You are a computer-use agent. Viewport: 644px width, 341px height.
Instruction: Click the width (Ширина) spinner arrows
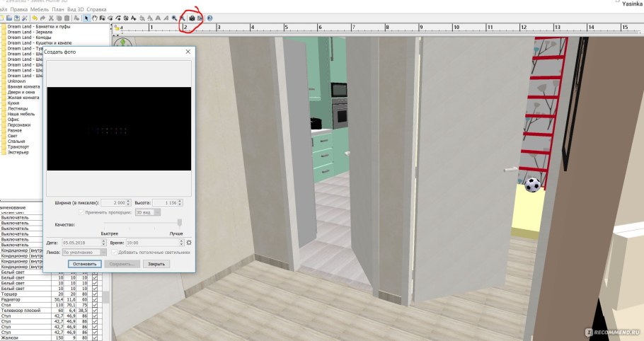click(x=129, y=203)
